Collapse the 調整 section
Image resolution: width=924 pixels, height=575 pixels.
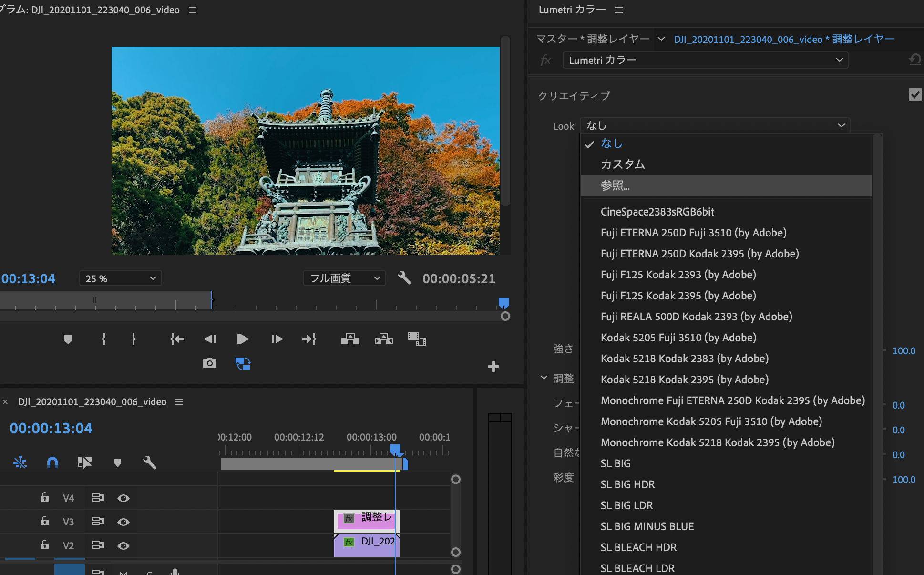[544, 378]
